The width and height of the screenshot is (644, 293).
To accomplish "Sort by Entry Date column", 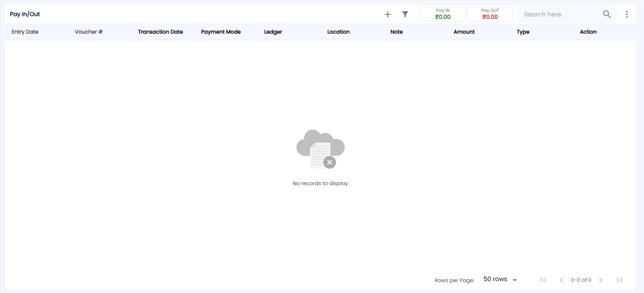I will pos(25,32).
